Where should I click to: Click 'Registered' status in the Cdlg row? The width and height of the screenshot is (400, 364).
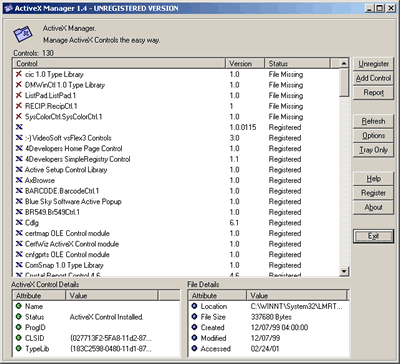[285, 223]
